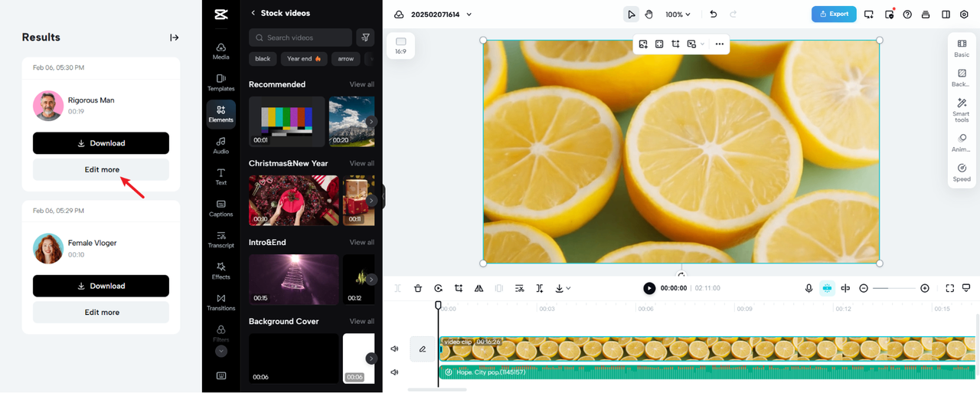Open Speed settings panel
Viewport: 980px width, 393px height.
[x=962, y=173]
